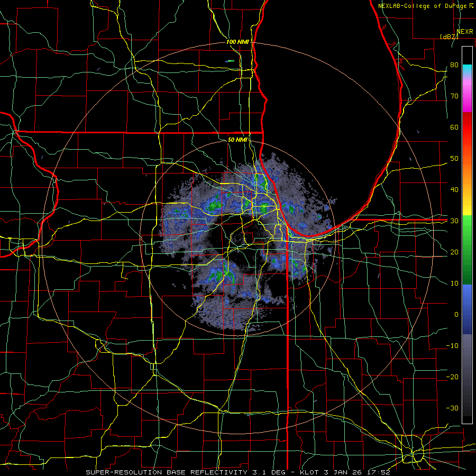The image size is (476, 476).
Task: Click the blue segment of the color bar
Action: pos(467,309)
